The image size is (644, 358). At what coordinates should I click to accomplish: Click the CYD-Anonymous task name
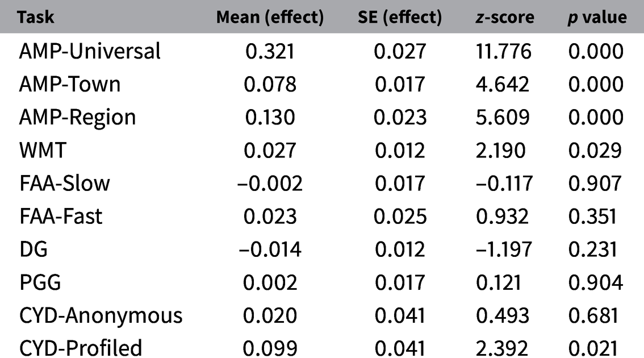[x=101, y=315]
